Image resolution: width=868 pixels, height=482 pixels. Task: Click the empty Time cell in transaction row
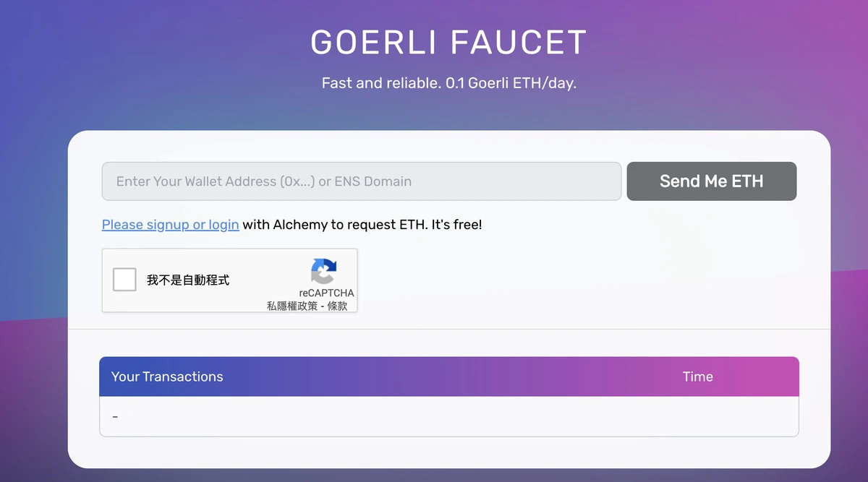697,417
